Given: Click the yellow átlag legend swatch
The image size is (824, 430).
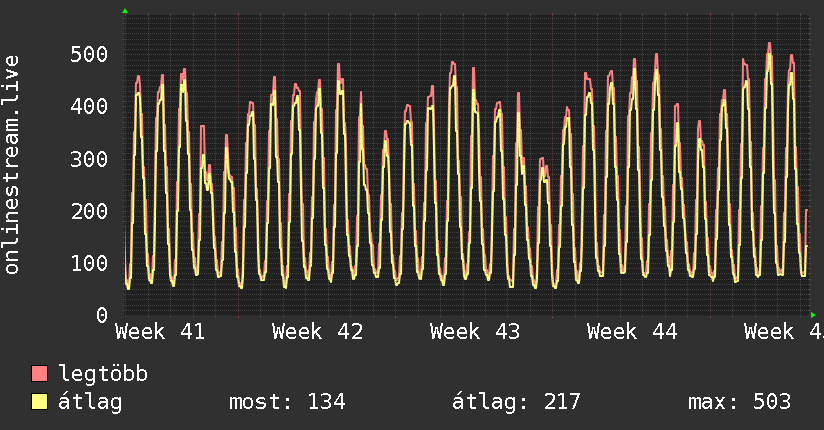Looking at the screenshot, I should tap(39, 401).
